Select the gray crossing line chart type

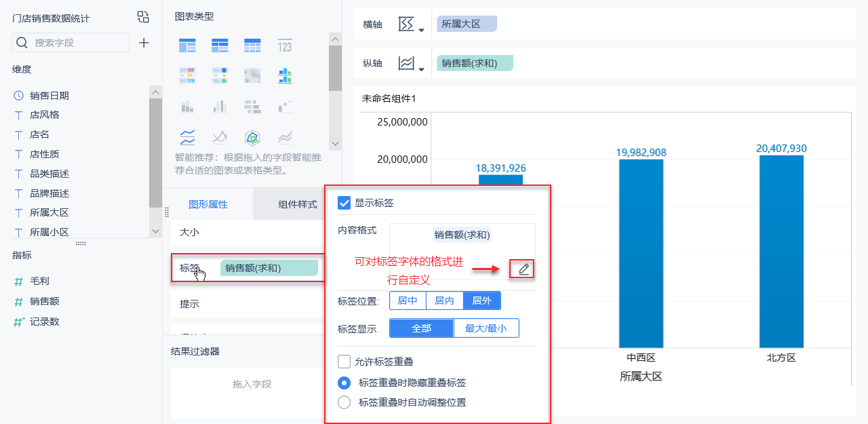coord(220,138)
